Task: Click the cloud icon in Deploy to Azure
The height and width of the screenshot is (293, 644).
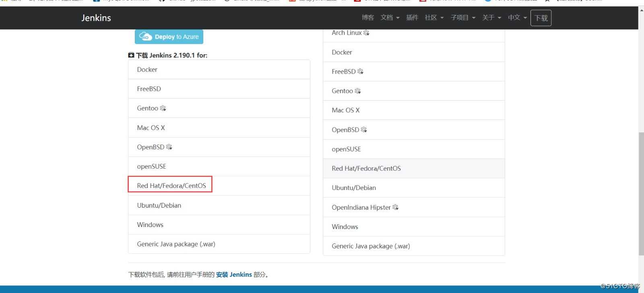Action: (145, 37)
